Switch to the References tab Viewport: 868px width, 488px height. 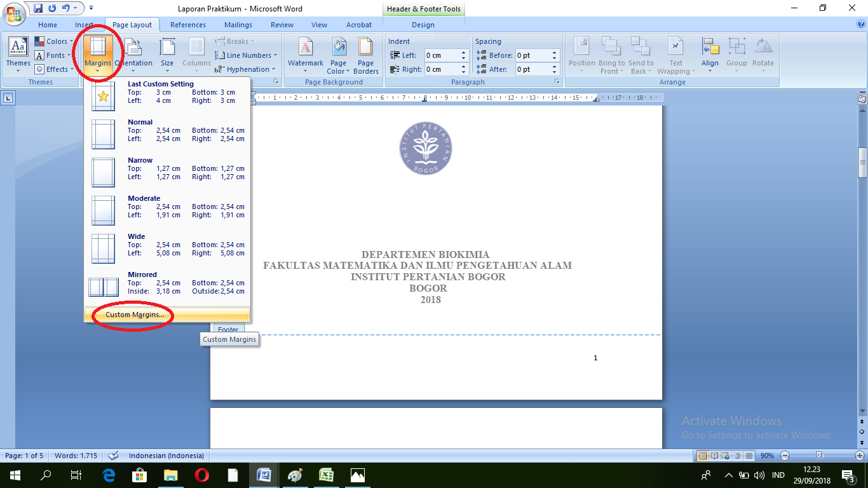click(188, 25)
